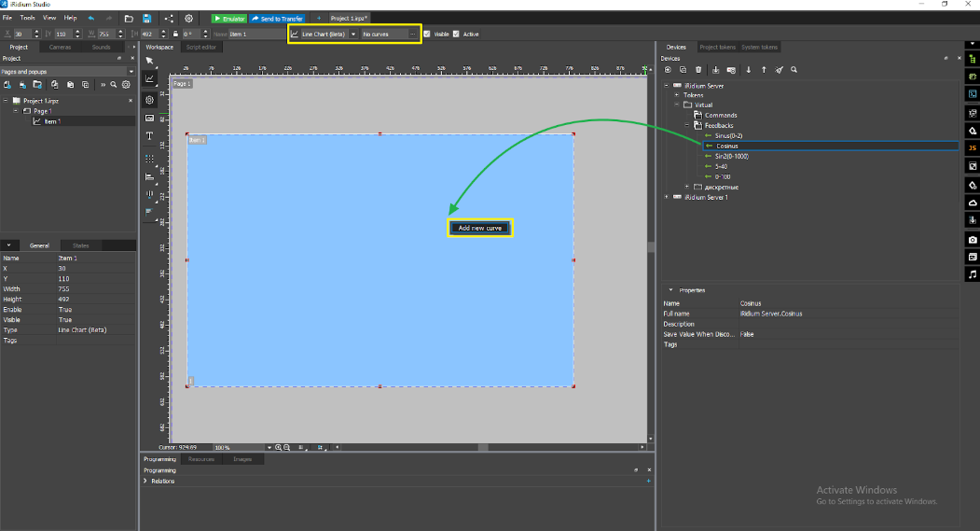The width and height of the screenshot is (980, 531).
Task: Toggle the Visible checkbox
Action: click(427, 35)
